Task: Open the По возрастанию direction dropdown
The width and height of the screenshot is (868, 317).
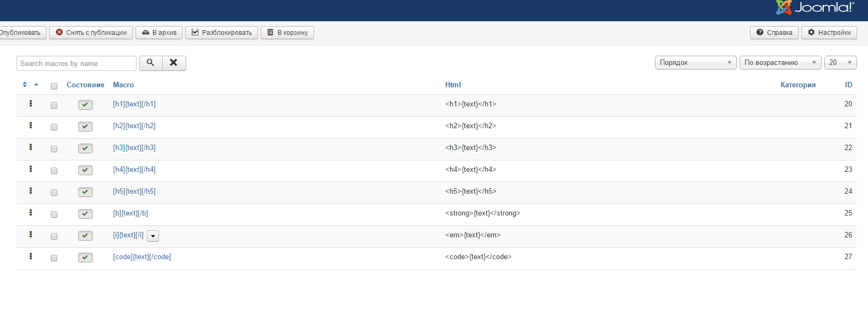Action: coord(780,63)
